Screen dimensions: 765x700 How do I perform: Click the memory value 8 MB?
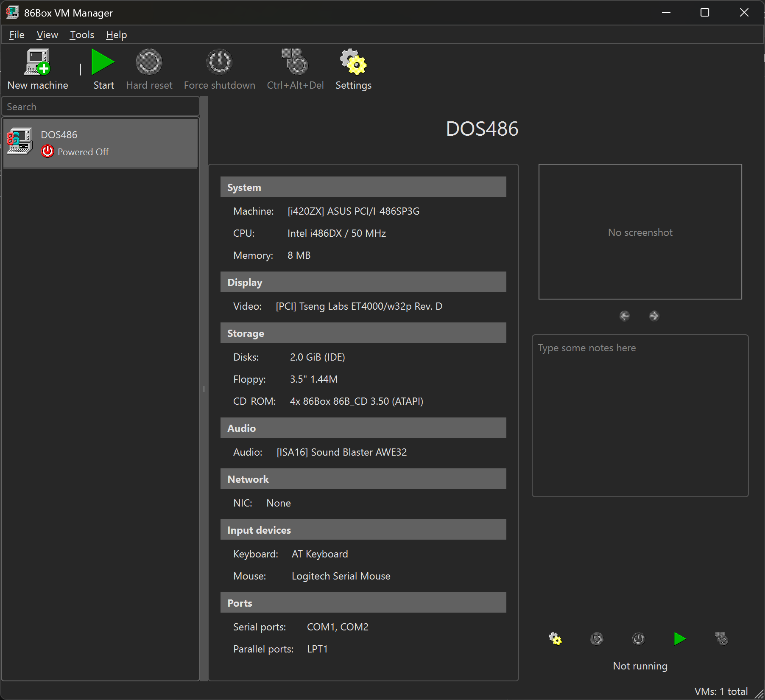tap(299, 255)
